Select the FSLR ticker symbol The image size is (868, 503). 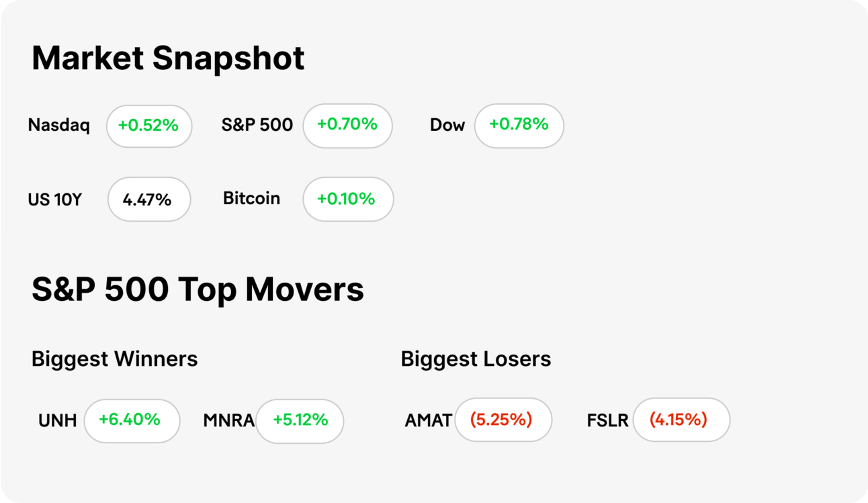(x=607, y=421)
